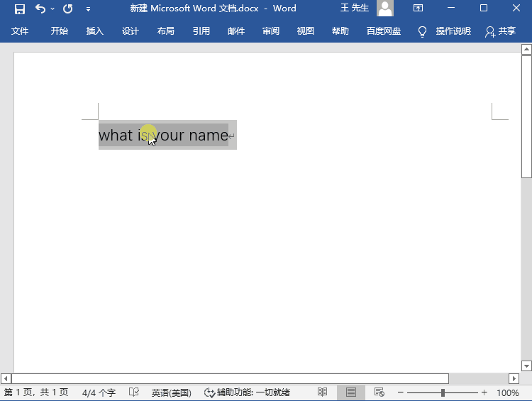Customize the Quick Access Toolbar dropdown
This screenshot has height=401, width=532.
88,9
